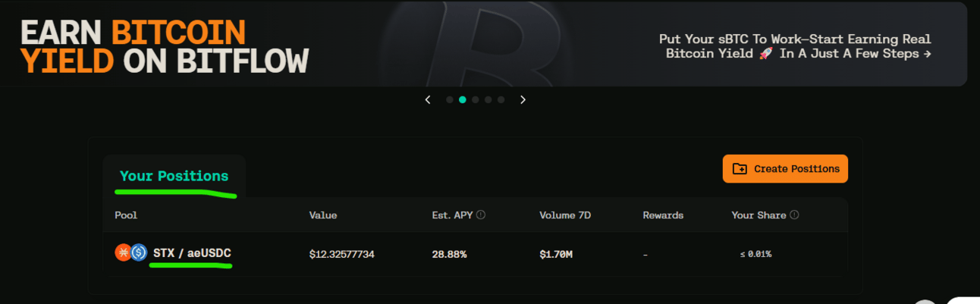The width and height of the screenshot is (980, 304).
Task: Click the Your Share column header
Action: 759,215
